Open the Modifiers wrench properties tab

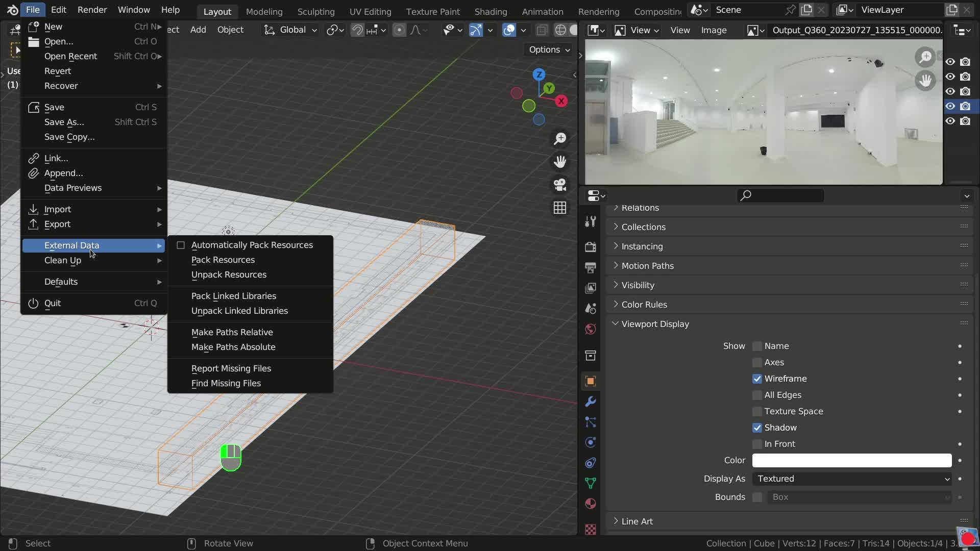[x=591, y=402]
